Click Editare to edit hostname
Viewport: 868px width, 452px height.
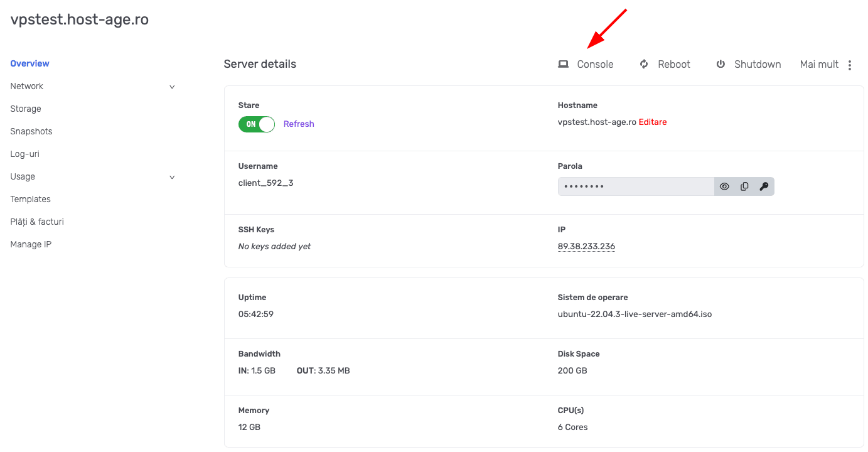653,122
